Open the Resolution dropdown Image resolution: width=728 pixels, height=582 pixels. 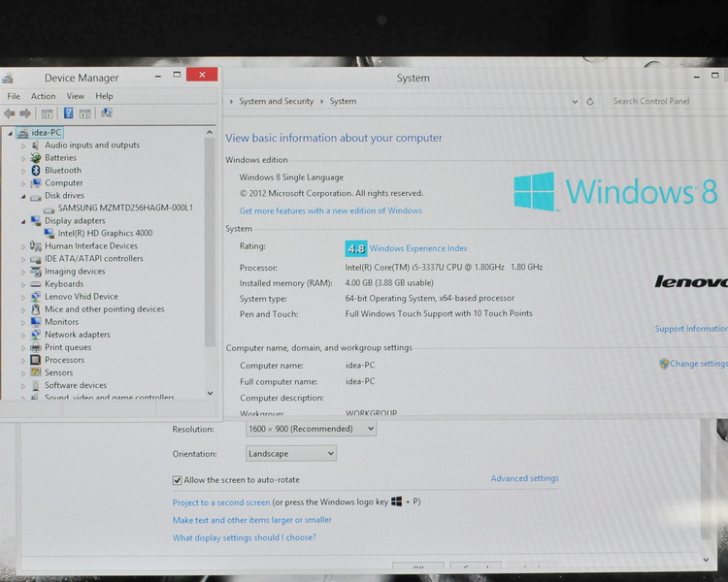point(311,429)
